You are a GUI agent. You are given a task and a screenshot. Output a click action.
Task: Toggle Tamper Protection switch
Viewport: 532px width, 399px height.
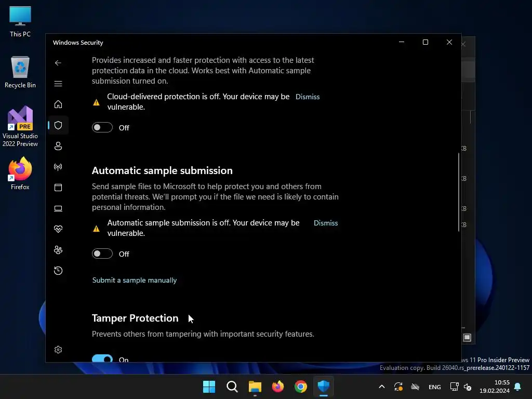(x=102, y=358)
